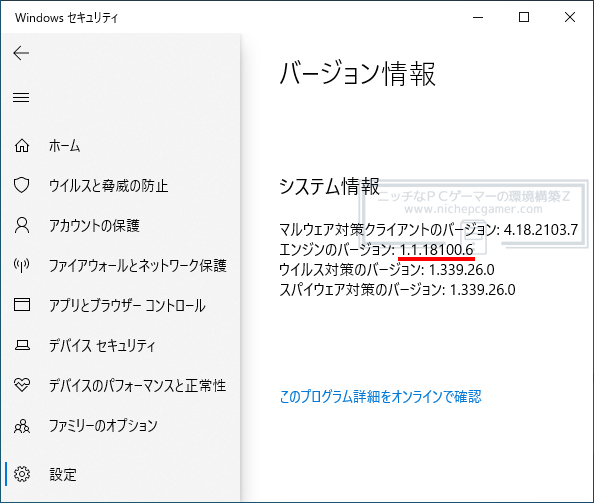Click the settings gear icon
Screen dimensions: 594x503
point(22,474)
